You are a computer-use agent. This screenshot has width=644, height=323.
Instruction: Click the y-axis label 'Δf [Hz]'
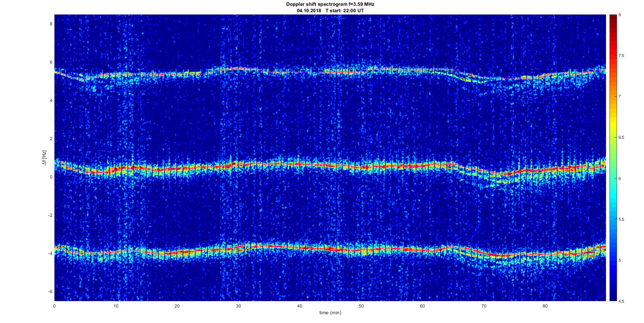[x=44, y=158]
